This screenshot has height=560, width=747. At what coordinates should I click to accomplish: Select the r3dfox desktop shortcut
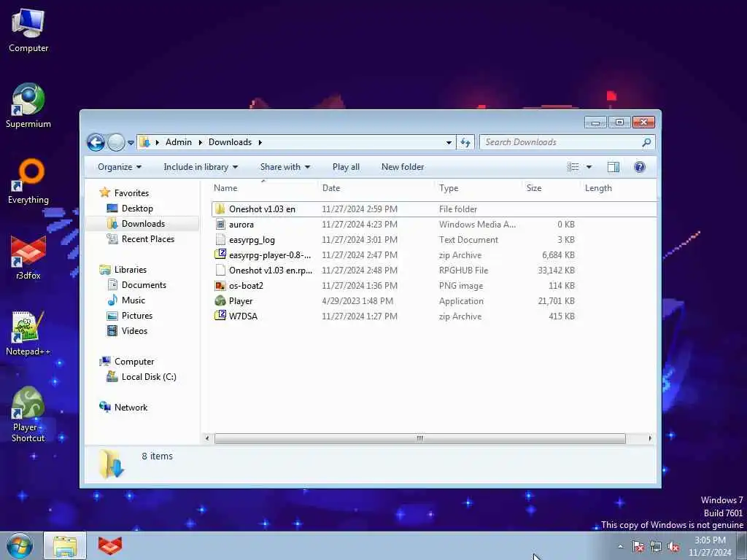28,257
